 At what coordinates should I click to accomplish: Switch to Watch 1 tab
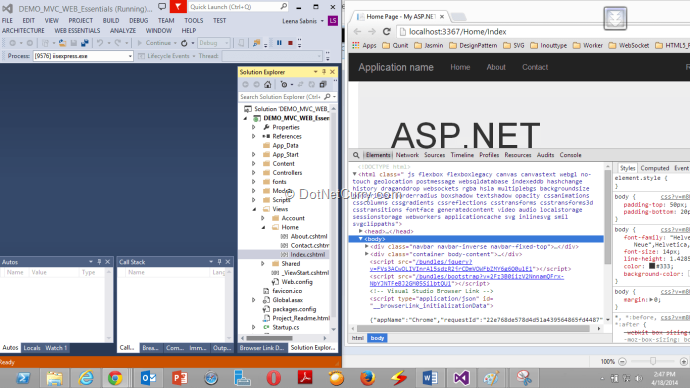tap(56, 348)
